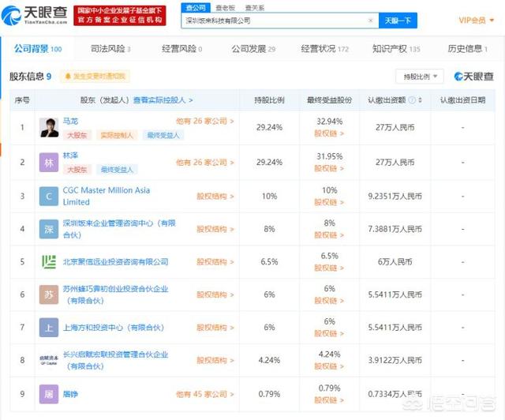View 马龙's 26 companies link

(205, 122)
